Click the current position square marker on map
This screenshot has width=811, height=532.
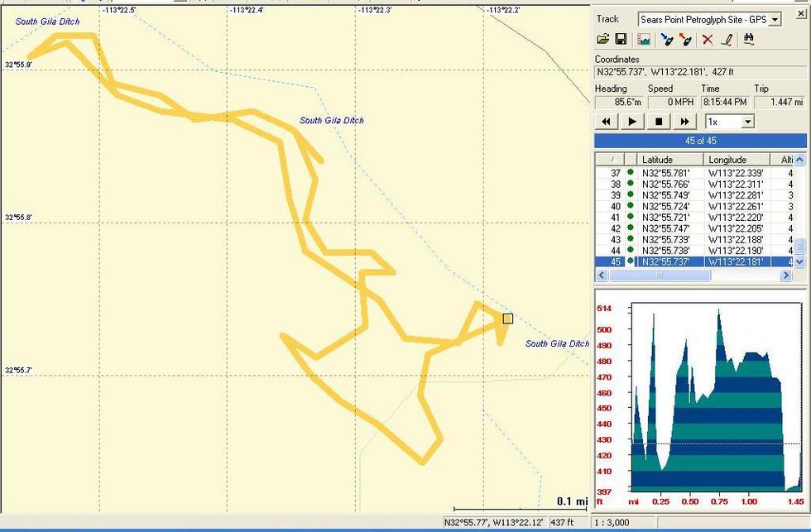click(x=508, y=319)
